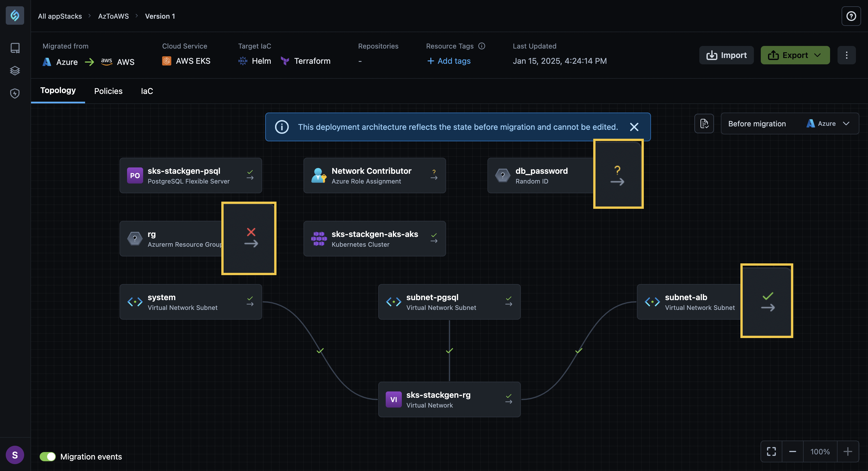Select the Network Contributor role assignment node
Screen dimensions: 868x471
(x=374, y=175)
